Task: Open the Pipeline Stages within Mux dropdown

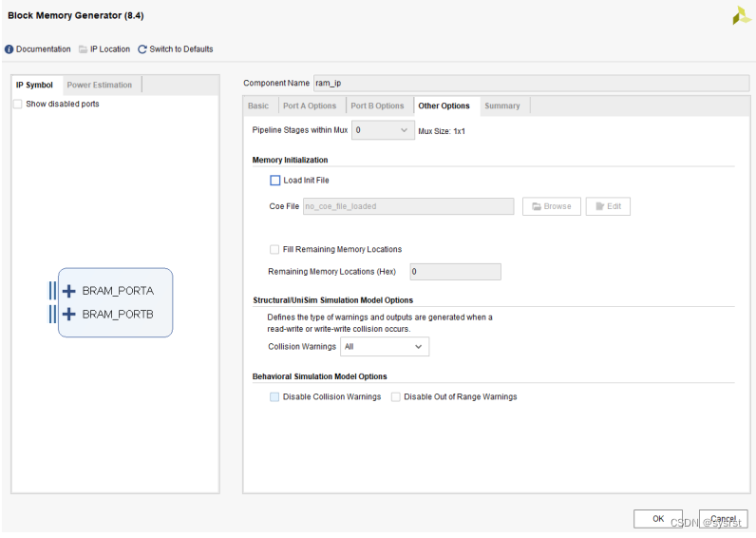Action: [x=383, y=130]
